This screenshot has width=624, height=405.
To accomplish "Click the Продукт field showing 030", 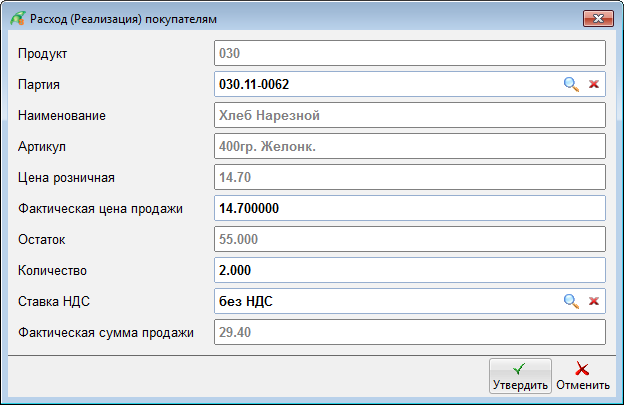I will tap(410, 53).
